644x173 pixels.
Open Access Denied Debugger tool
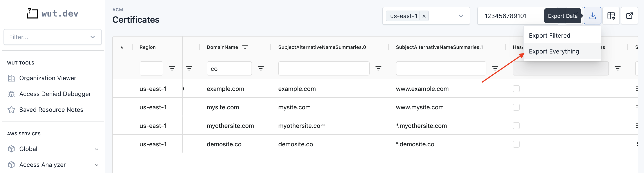(x=55, y=94)
